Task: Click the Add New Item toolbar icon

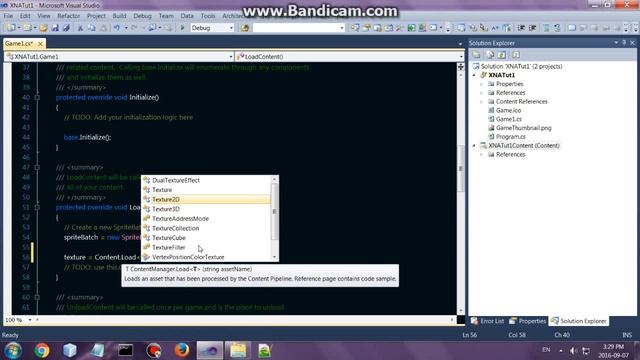Action: 27,28
